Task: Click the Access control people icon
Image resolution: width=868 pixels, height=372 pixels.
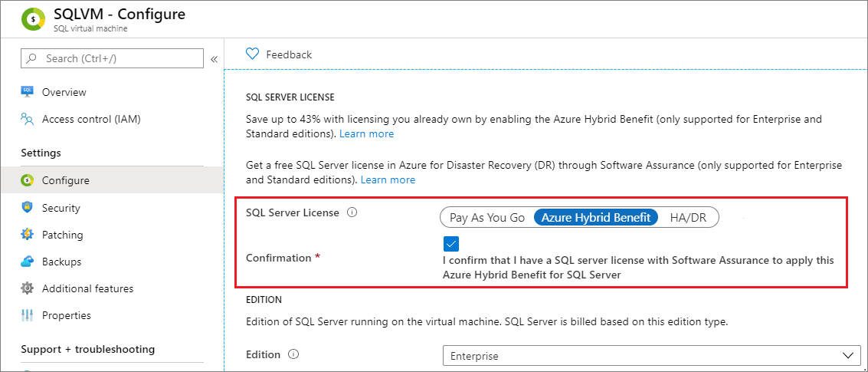Action: click(x=28, y=119)
